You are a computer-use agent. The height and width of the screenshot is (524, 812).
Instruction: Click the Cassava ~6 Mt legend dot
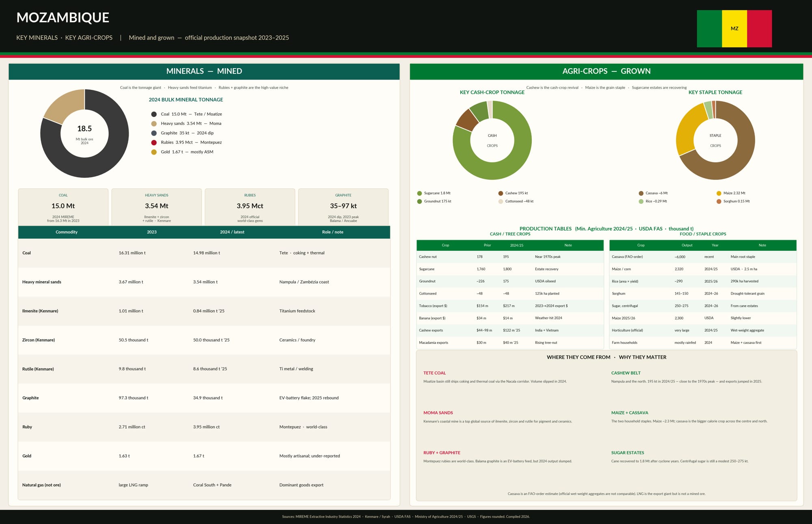[x=641, y=193]
